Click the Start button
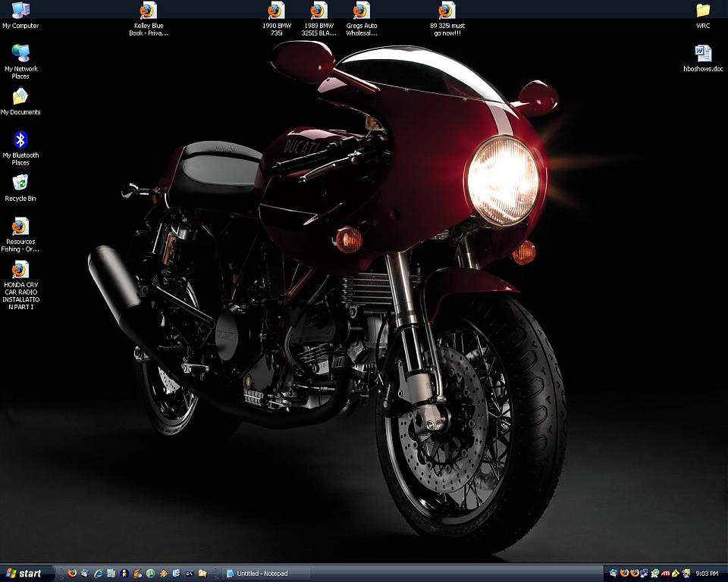The image size is (728, 582). 23,574
